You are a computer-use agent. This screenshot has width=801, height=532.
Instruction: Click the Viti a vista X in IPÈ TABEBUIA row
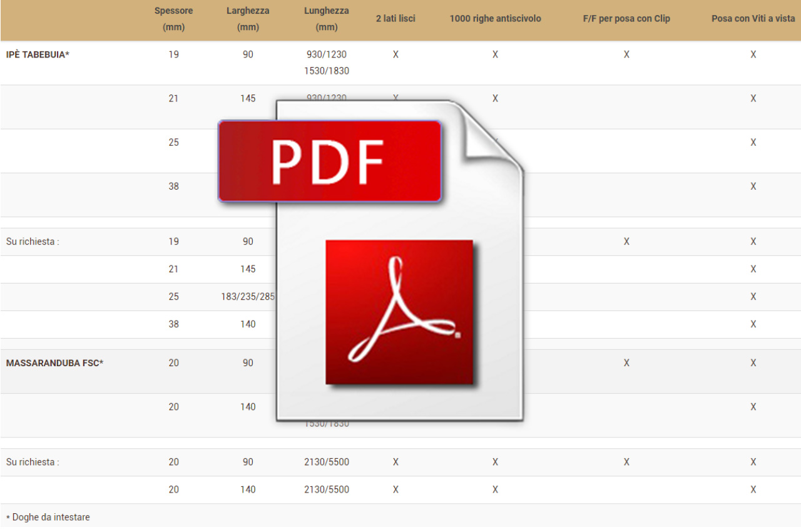pos(753,54)
